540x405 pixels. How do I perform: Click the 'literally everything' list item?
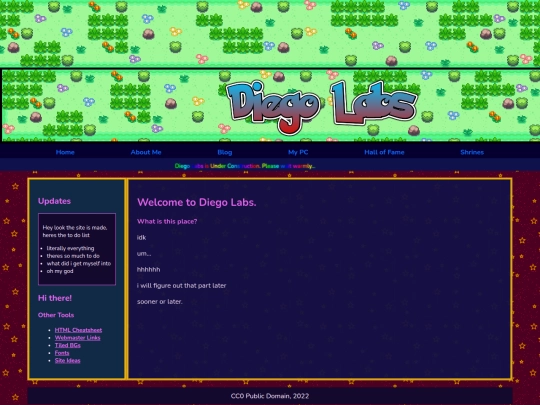70,248
